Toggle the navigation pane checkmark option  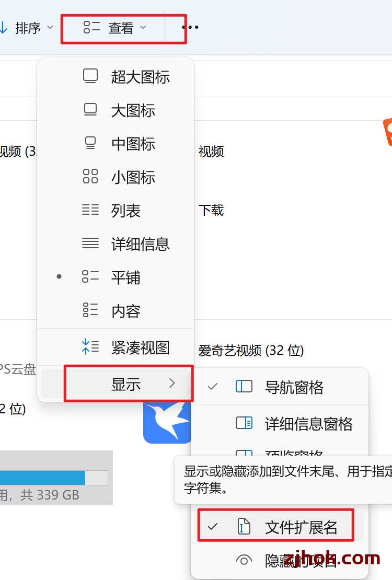point(280,387)
